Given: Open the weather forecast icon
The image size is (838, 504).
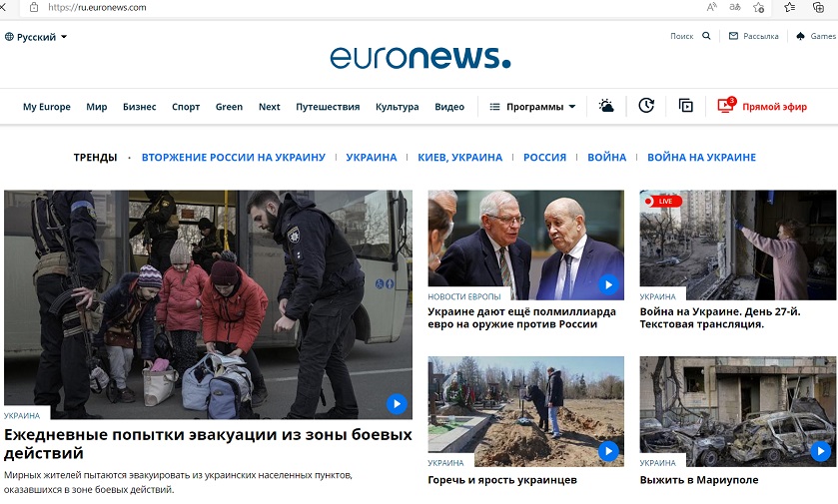Looking at the screenshot, I should tap(606, 106).
